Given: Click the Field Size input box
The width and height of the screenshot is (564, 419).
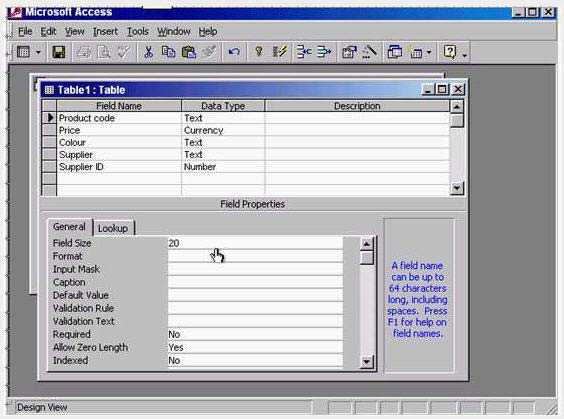Looking at the screenshot, I should pyautogui.click(x=255, y=243).
